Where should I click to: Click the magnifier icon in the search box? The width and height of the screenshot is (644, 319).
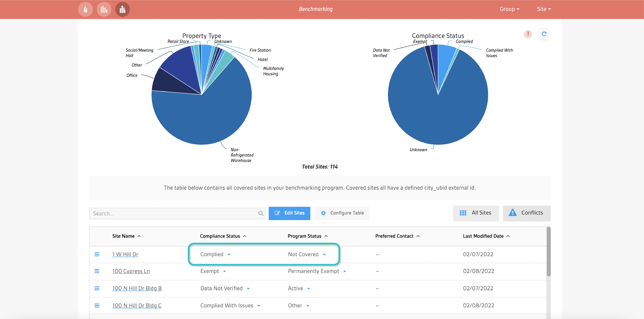[x=261, y=213]
